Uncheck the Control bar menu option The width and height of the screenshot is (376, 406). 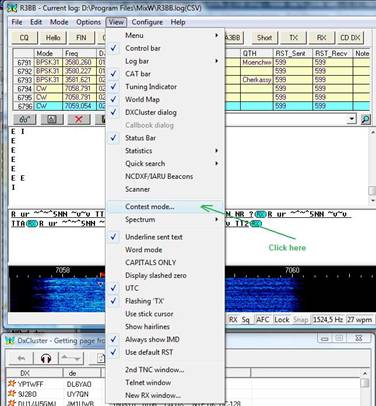pyautogui.click(x=143, y=48)
